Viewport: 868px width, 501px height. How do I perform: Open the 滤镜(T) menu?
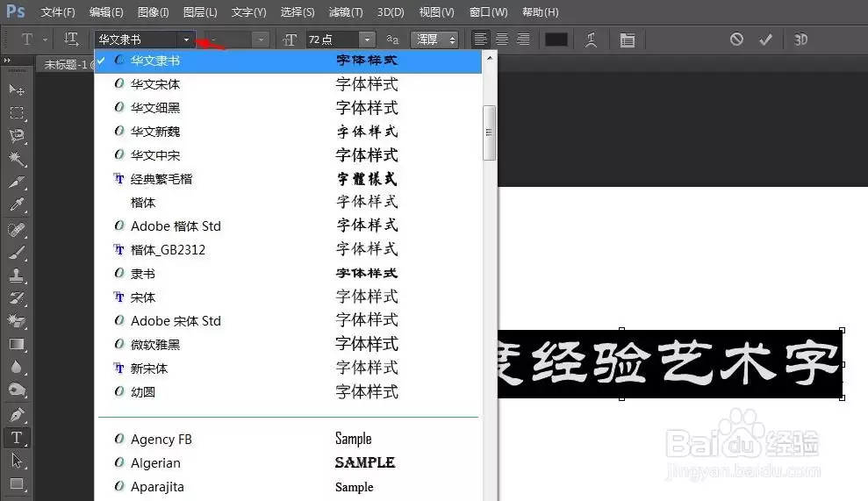(x=346, y=11)
